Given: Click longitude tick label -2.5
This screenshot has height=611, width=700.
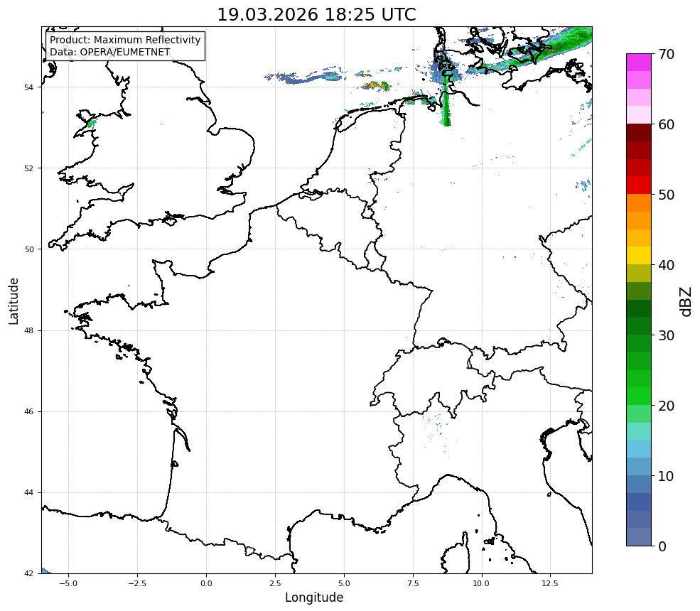Looking at the screenshot, I should pyautogui.click(x=137, y=583).
